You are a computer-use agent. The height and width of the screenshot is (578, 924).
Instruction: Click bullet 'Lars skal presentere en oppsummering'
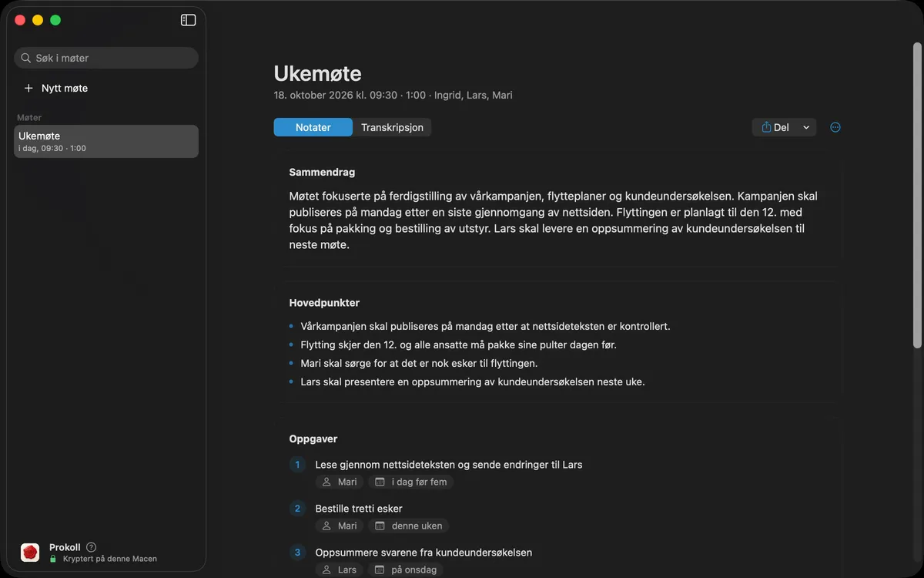(473, 381)
